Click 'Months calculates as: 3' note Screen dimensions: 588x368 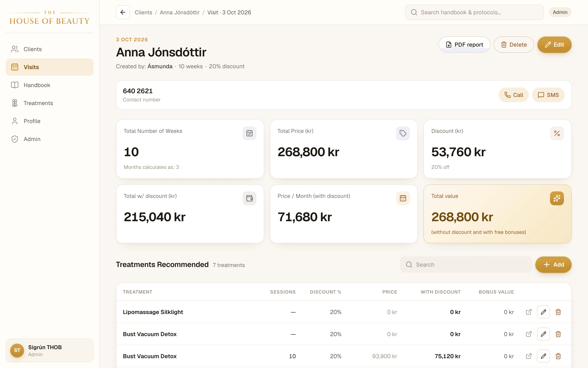pos(151,167)
